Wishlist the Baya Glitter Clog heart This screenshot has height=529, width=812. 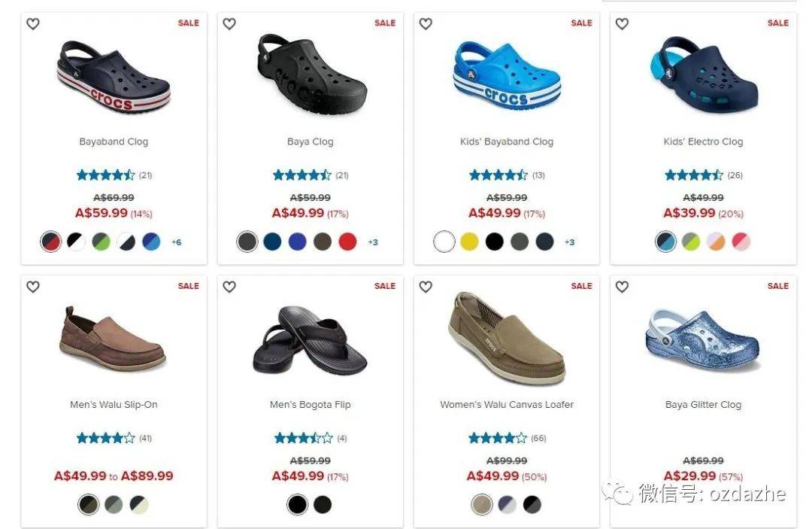click(622, 287)
